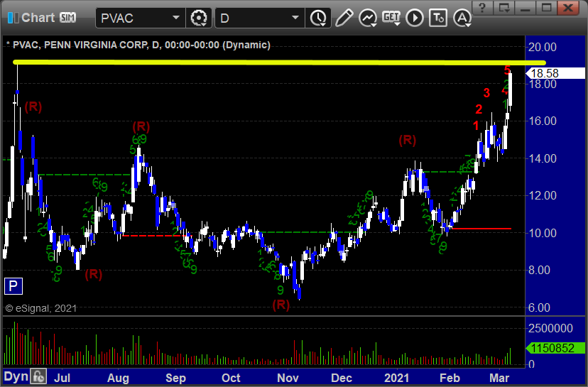Click the Dyn scaling label
588x387 pixels.
[x=16, y=377]
